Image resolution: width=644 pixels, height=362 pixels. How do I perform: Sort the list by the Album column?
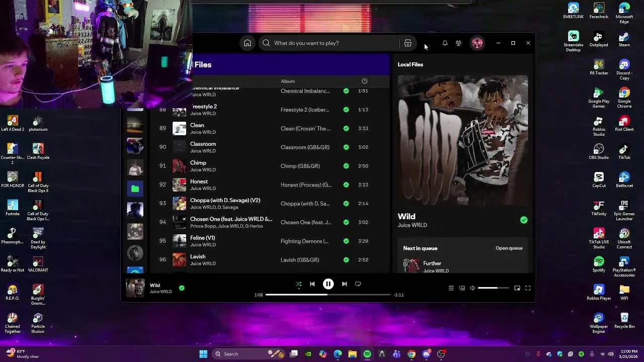tap(288, 81)
